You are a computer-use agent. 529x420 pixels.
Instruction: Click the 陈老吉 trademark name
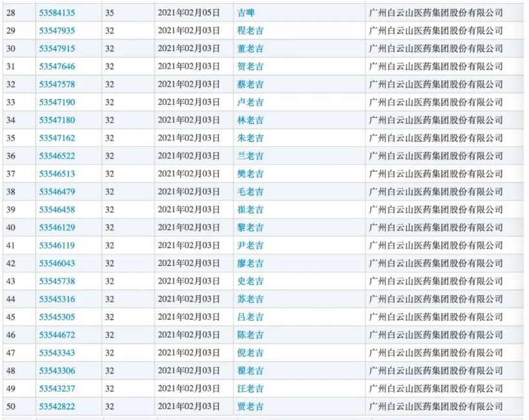coord(250,335)
